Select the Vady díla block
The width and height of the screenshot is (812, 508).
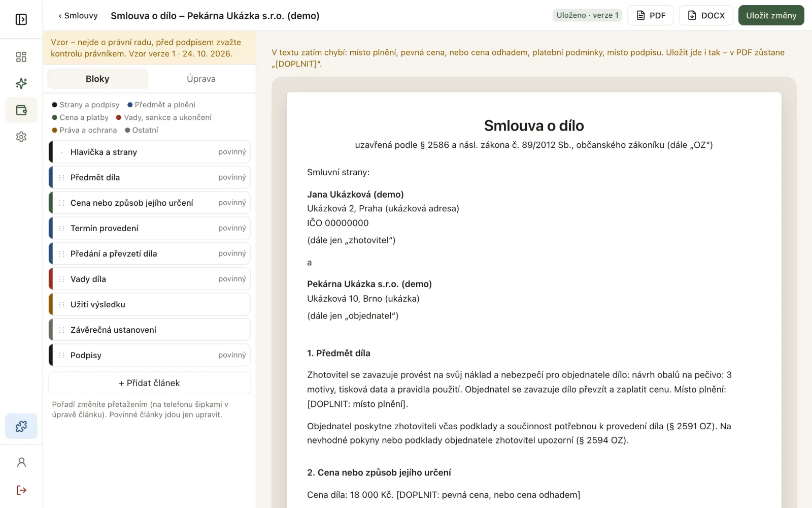pos(149,279)
